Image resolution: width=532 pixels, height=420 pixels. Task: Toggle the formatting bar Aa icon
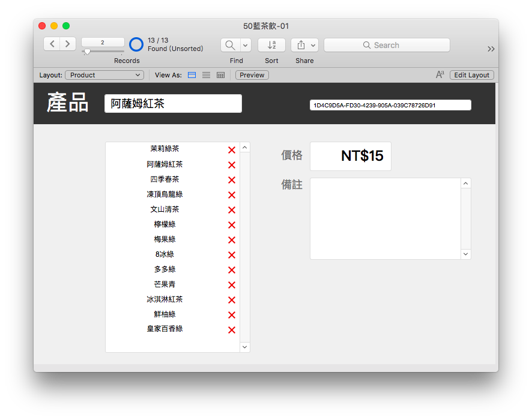[440, 74]
